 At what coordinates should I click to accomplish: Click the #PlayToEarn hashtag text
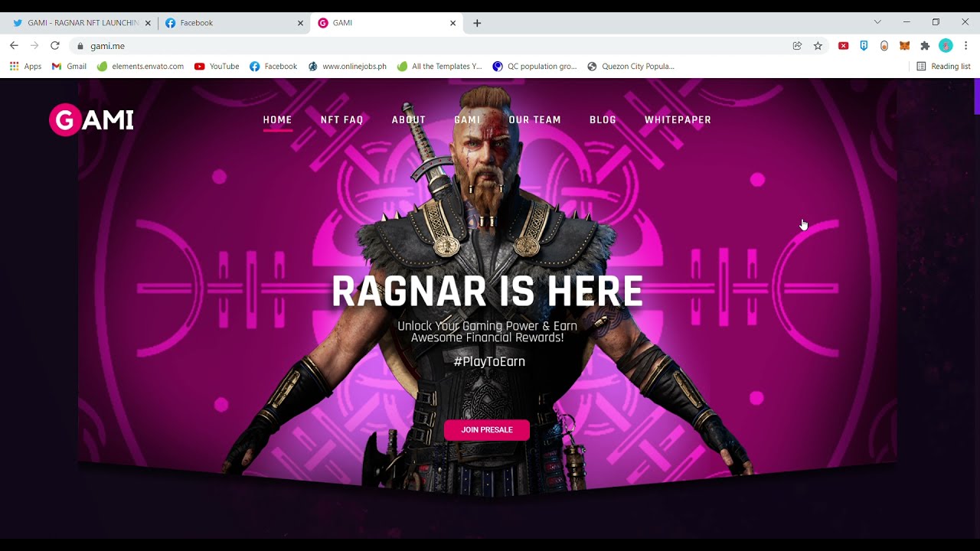(489, 361)
